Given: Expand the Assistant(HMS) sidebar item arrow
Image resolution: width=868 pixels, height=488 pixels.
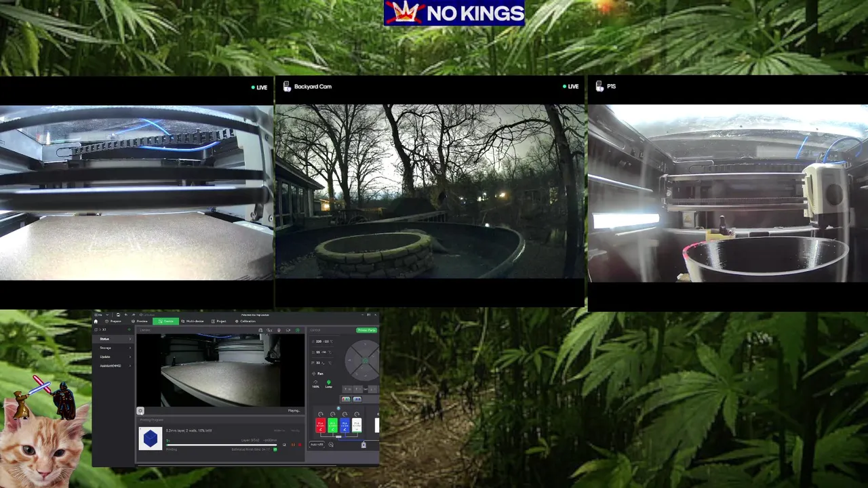Looking at the screenshot, I should [130, 366].
